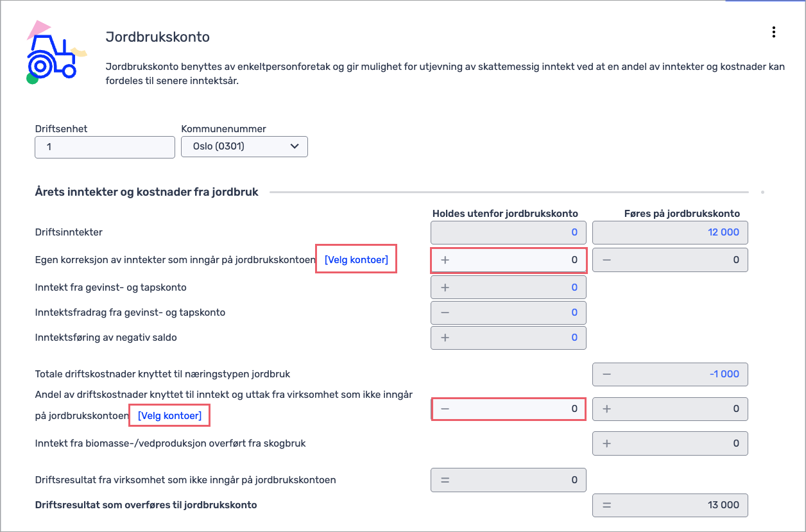
Task: Click the Inntekt fra gevinst- og tapskonto field
Action: 508,287
